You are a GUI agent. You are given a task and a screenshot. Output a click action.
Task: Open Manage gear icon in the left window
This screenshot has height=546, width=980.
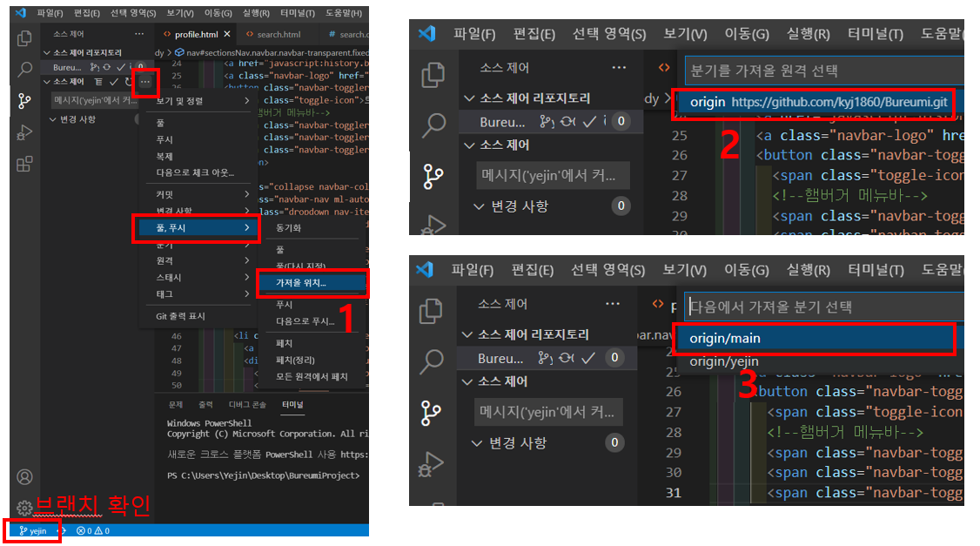(x=23, y=507)
